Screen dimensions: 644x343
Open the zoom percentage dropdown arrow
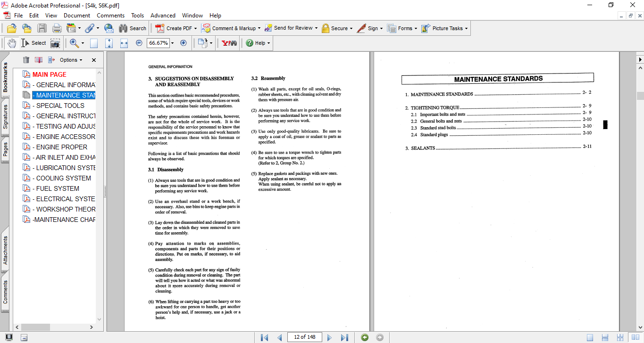[x=172, y=43]
